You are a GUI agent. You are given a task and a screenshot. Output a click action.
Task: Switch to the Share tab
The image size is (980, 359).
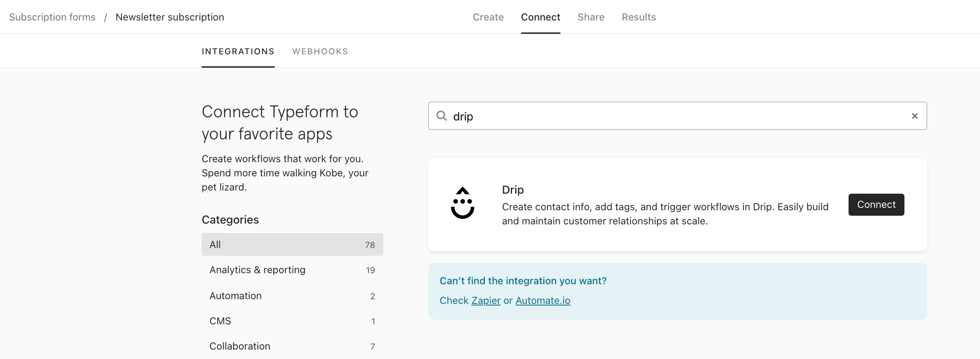(590, 17)
